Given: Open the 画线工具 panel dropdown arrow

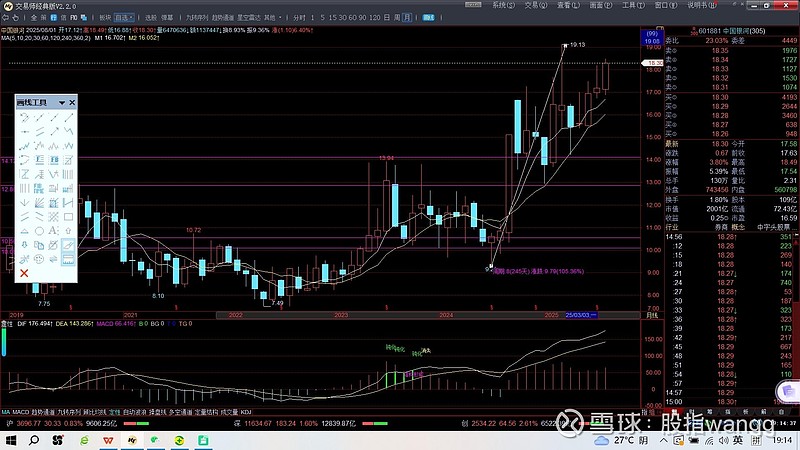Looking at the screenshot, I should [62, 103].
